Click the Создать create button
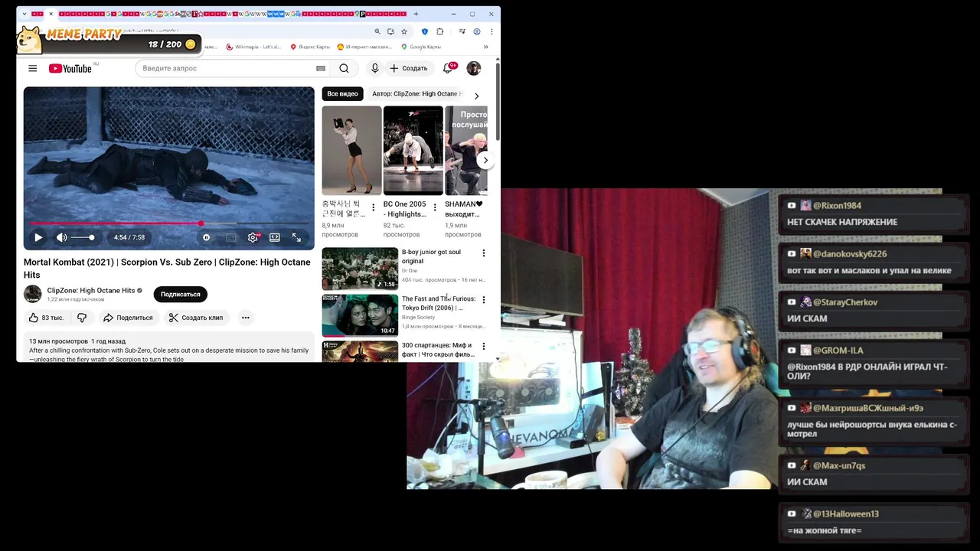Screen dimensions: 980x551 tap(408, 68)
